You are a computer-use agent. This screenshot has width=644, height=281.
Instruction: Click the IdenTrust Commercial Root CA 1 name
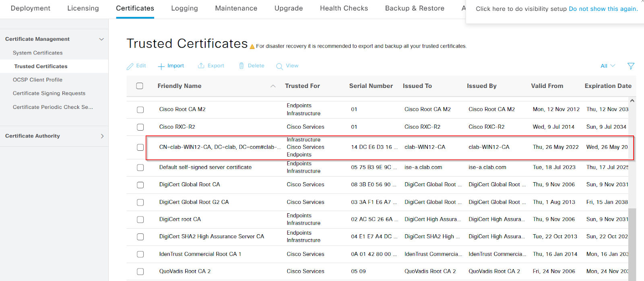(x=200, y=254)
